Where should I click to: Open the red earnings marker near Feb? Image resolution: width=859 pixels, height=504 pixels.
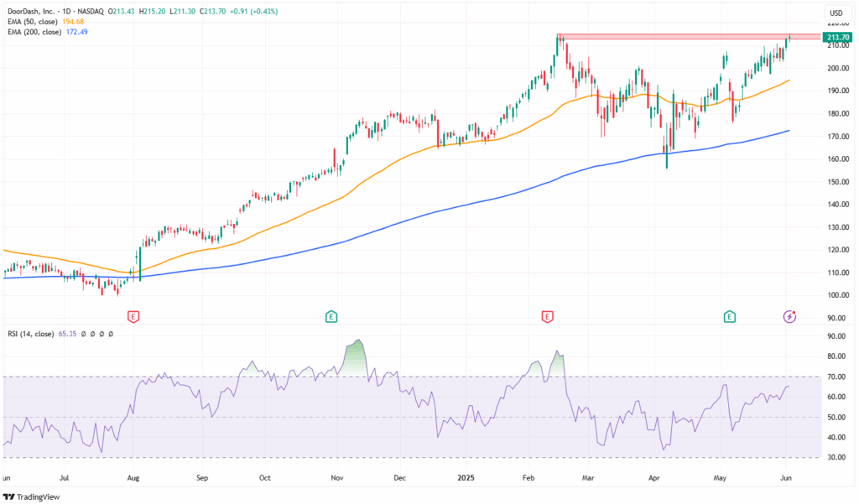point(547,317)
